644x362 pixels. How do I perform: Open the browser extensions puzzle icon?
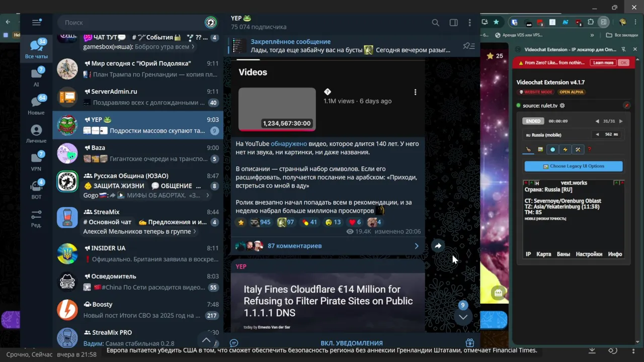(591, 22)
